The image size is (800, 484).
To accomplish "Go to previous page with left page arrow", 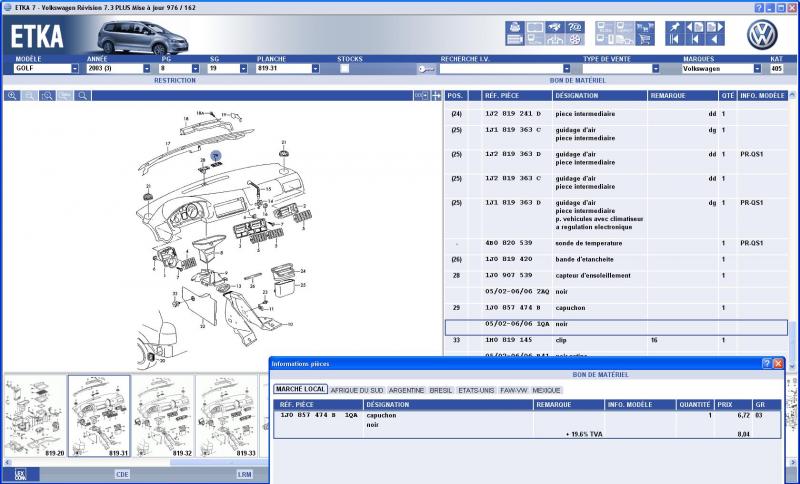I will tap(695, 27).
